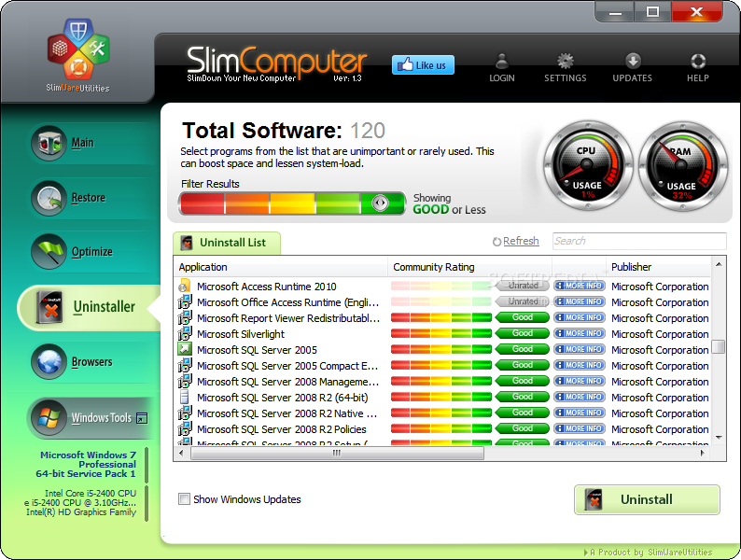Click Unrated badge for Microsoft Access Runtime 2010
Viewport: 741px width, 560px height.
[x=523, y=286]
